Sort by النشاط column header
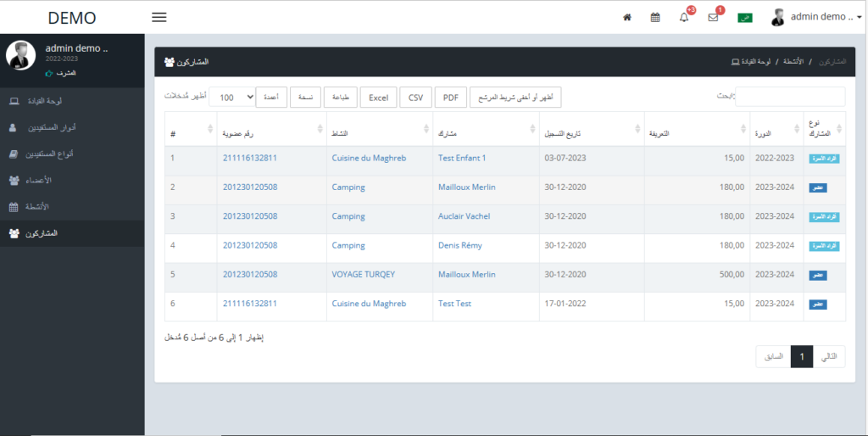 [x=379, y=129]
